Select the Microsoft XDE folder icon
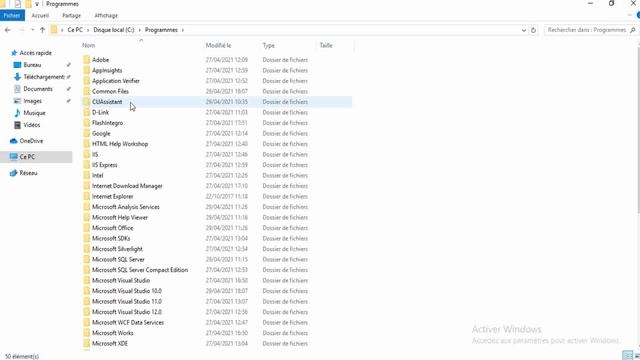640x360 pixels. [x=87, y=344]
